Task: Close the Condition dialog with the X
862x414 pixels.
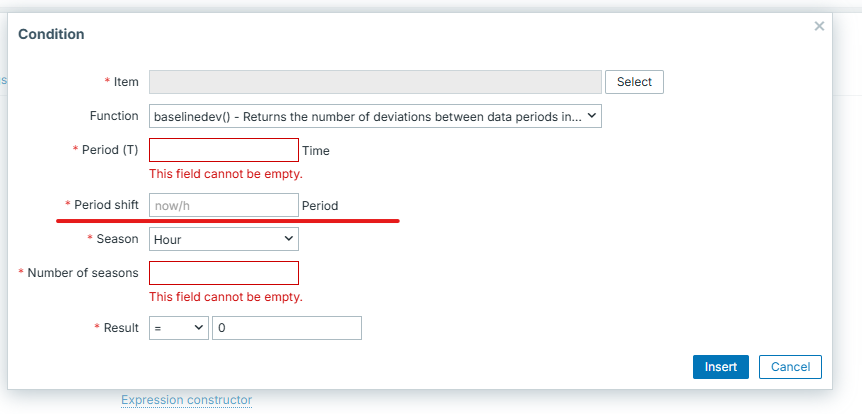Action: pyautogui.click(x=819, y=26)
